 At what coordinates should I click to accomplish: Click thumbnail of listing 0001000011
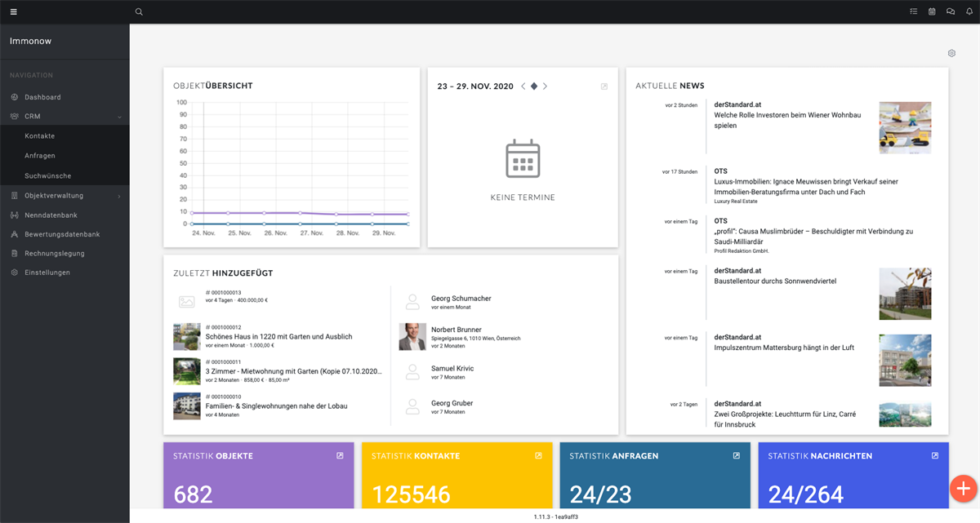click(187, 371)
